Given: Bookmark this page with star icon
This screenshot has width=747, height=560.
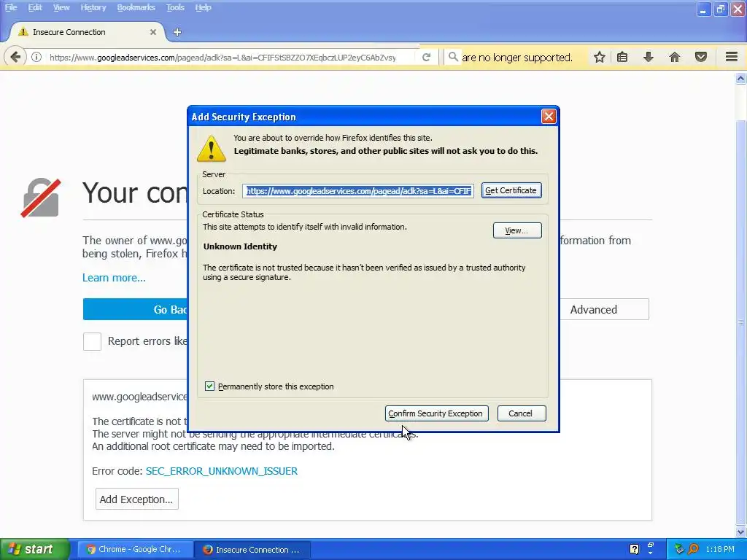Looking at the screenshot, I should [x=600, y=57].
